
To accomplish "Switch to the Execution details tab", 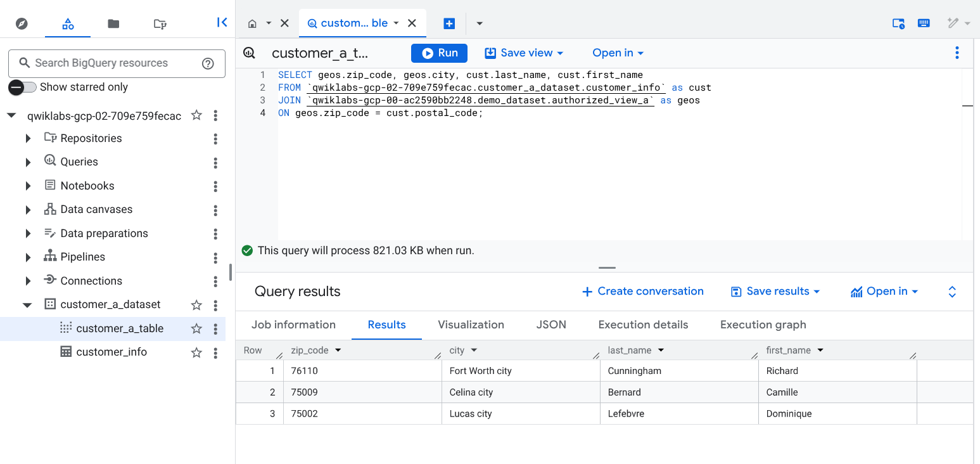I will 643,325.
